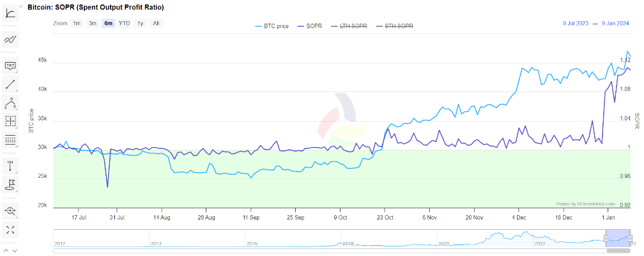This screenshot has width=644, height=256.
Task: Click the toolbar scroll-up arrow
Action: (6, 250)
